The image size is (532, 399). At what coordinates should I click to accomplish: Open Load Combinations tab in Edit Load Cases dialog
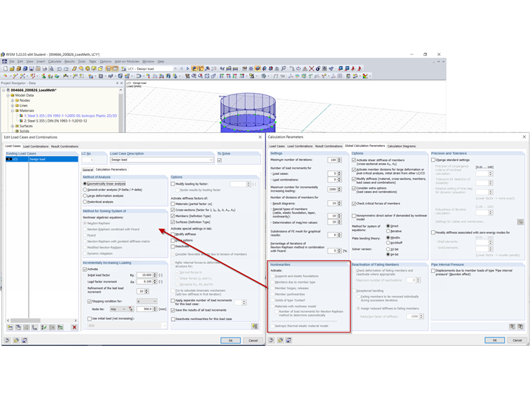click(36, 146)
